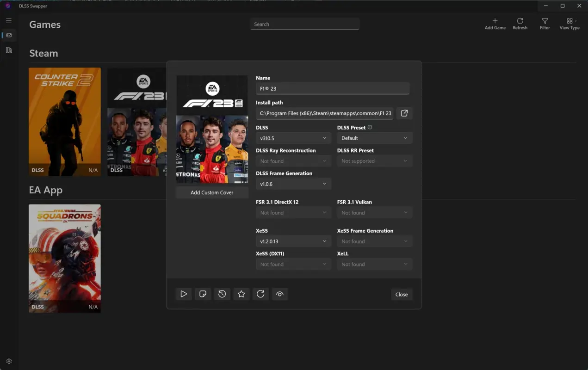588x370 pixels.
Task: Launch F1 23 using the play icon
Action: [x=184, y=294]
